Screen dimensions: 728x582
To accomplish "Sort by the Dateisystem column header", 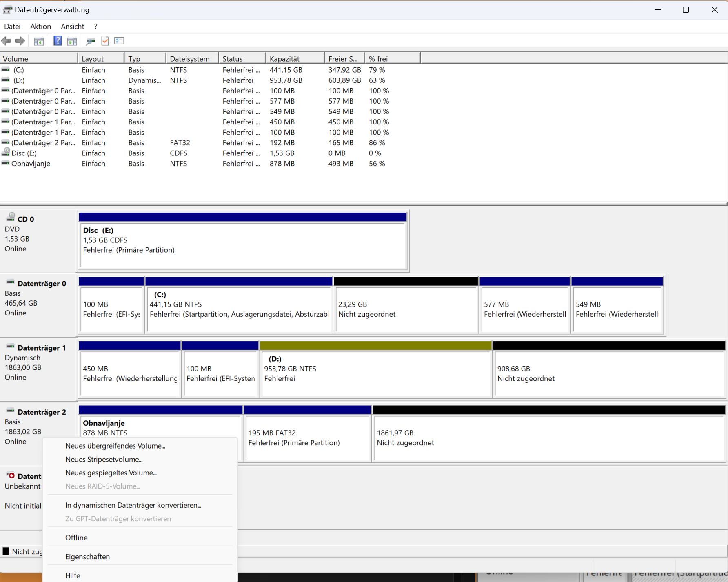I will click(x=193, y=59).
